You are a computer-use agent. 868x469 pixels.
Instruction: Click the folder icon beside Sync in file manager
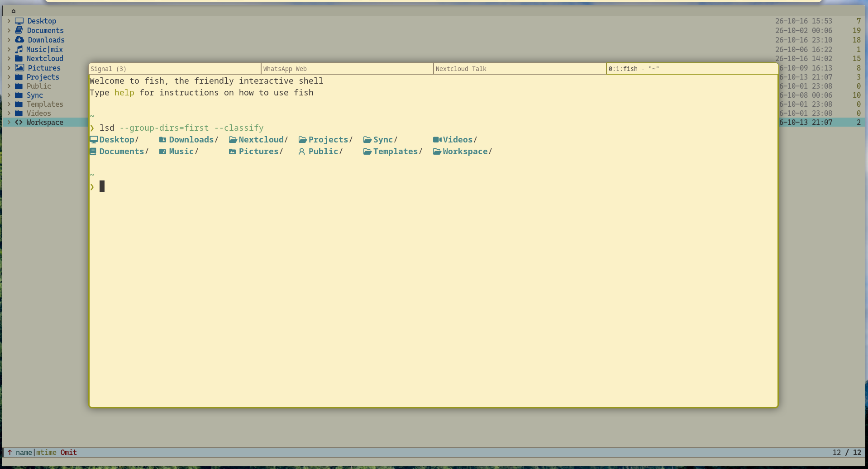pyautogui.click(x=19, y=95)
